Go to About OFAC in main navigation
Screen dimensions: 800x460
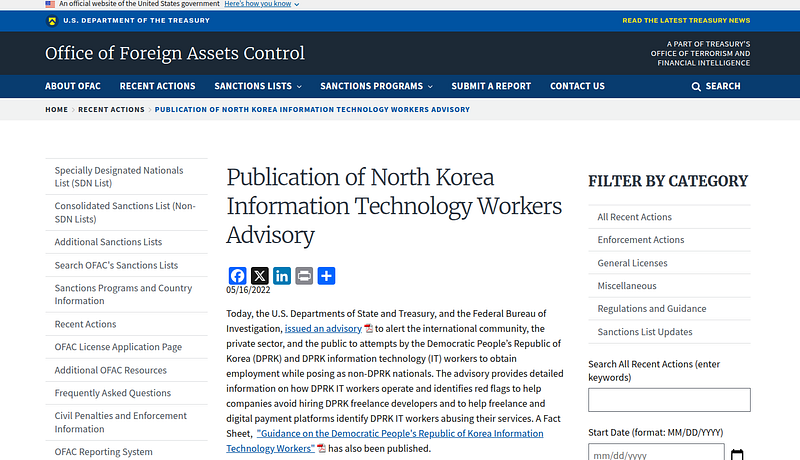click(72, 86)
